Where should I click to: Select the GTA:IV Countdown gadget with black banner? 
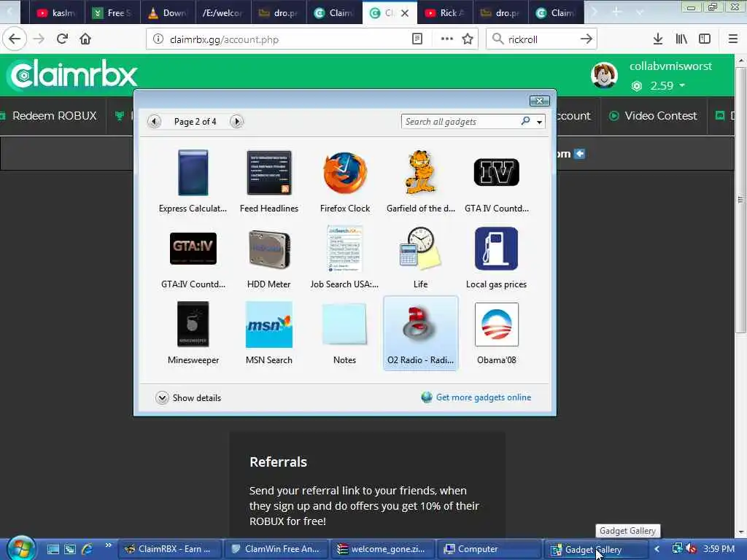[x=193, y=257]
